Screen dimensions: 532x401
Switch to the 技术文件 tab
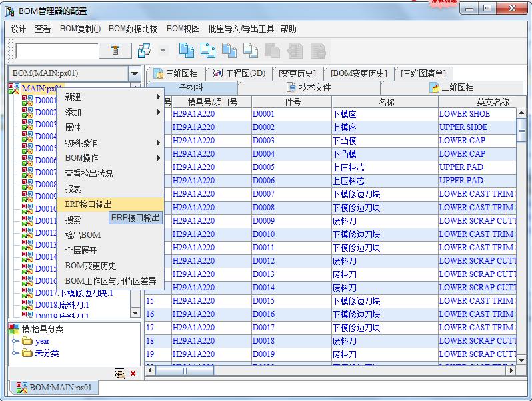coord(309,87)
